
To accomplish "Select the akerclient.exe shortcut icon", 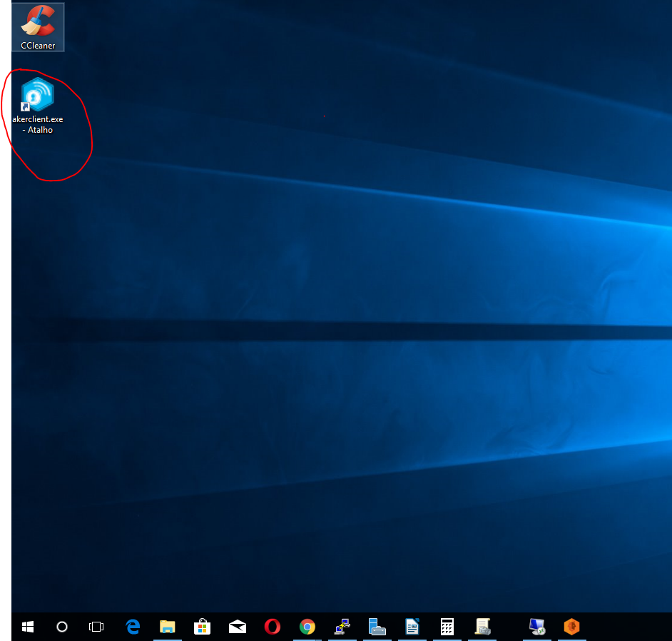I will (38, 95).
